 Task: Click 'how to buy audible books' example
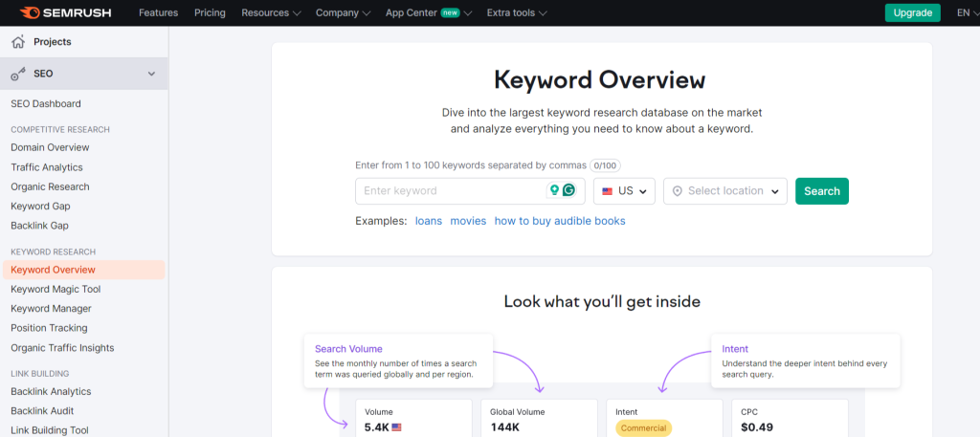pos(560,221)
